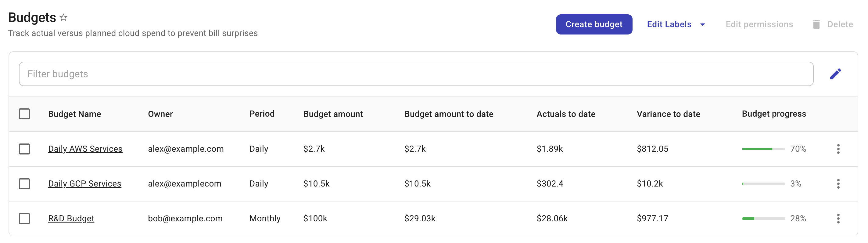
Task: Sort by Variance to date column
Action: click(668, 114)
